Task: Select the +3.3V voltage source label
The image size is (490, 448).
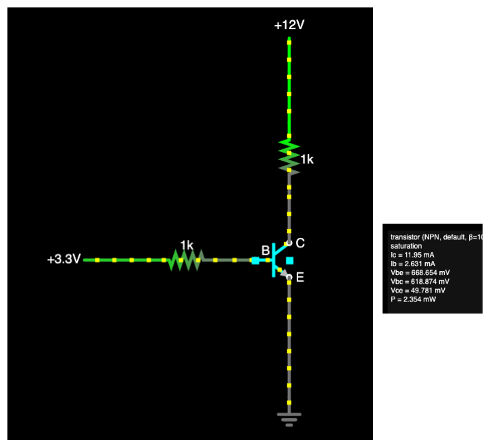Action: click(64, 259)
